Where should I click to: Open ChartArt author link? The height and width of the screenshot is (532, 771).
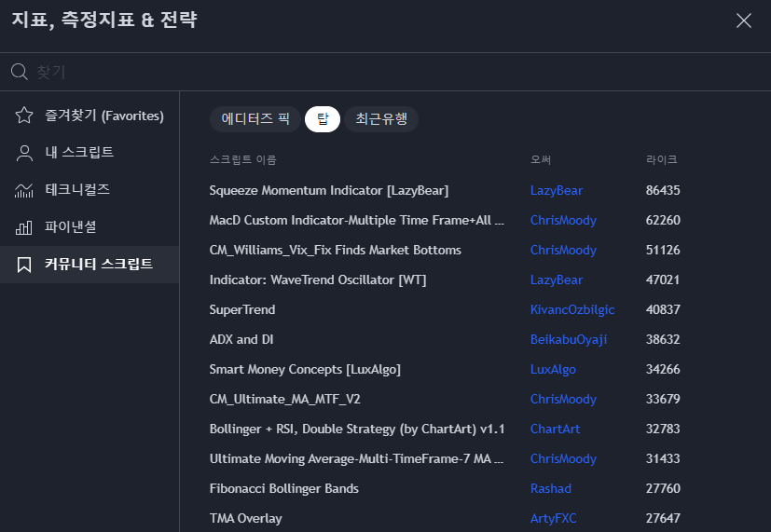(x=555, y=429)
